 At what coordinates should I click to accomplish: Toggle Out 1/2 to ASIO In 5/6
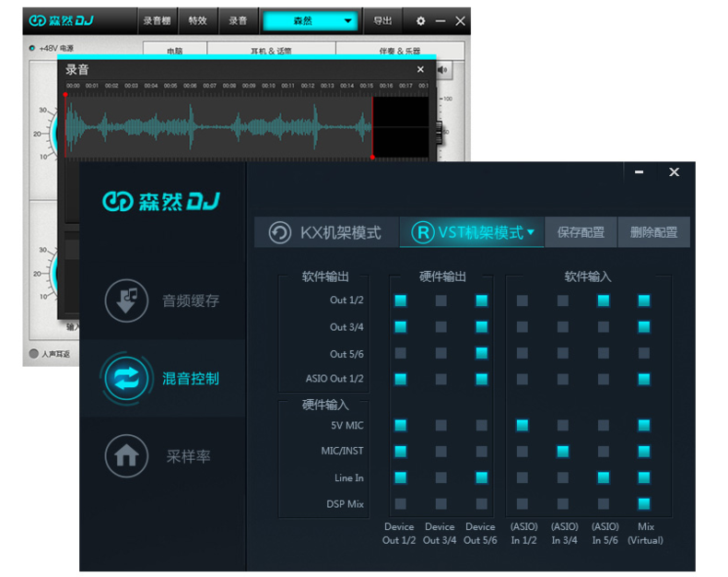tap(603, 300)
